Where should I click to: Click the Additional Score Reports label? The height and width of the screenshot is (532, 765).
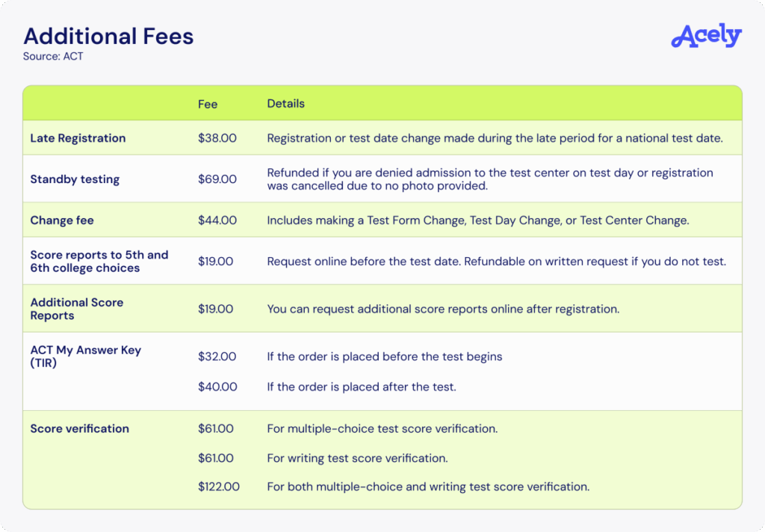pos(76,309)
